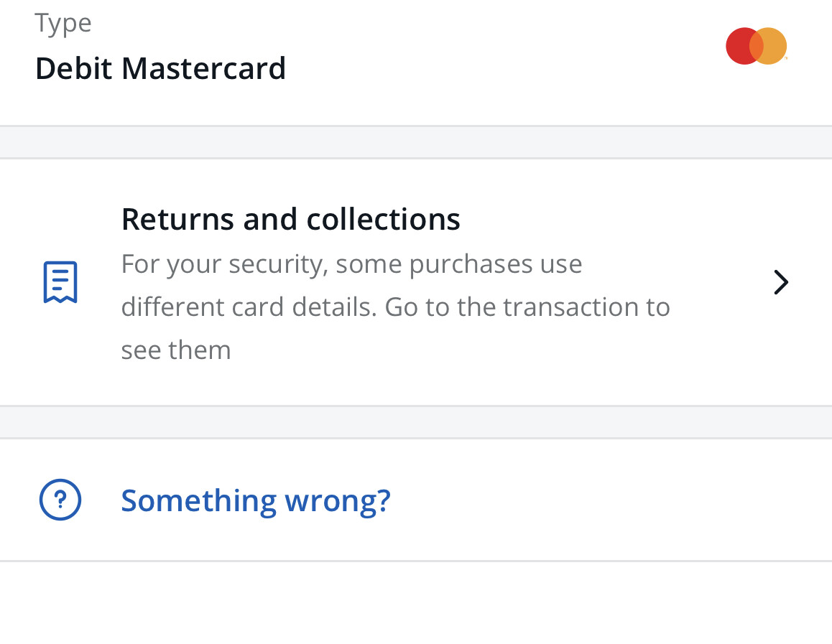Image resolution: width=832 pixels, height=644 pixels.
Task: Click the grey divider above Returns and collections
Action: coord(416,142)
